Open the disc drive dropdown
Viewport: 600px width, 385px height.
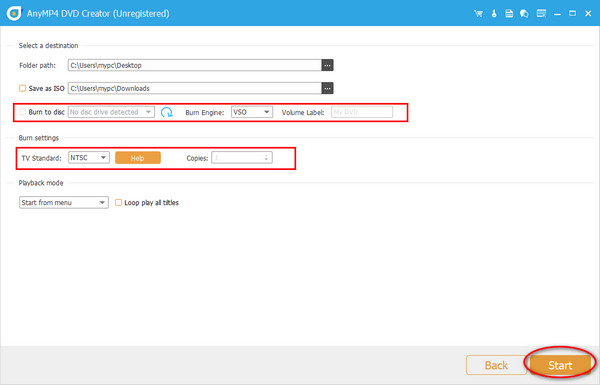click(x=111, y=112)
